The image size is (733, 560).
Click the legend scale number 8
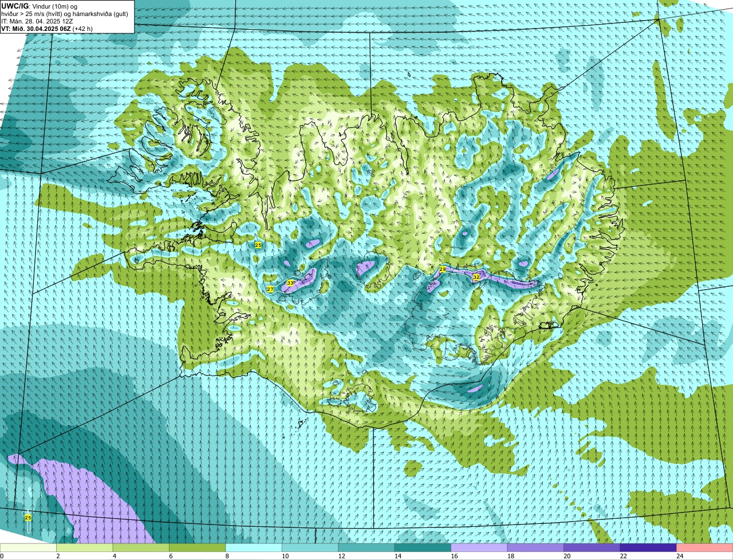click(227, 556)
